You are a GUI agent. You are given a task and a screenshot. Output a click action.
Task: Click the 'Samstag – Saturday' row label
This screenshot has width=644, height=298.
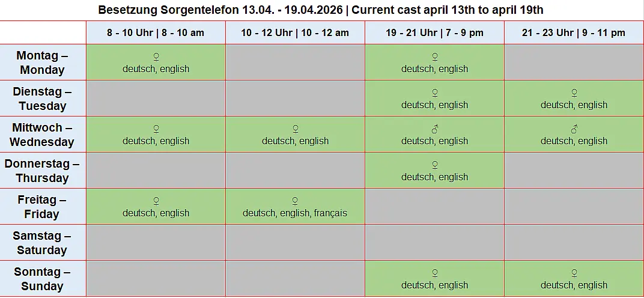42,243
